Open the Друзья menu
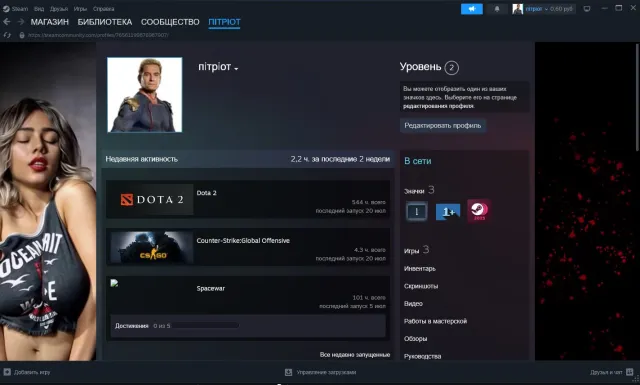 pyautogui.click(x=59, y=9)
